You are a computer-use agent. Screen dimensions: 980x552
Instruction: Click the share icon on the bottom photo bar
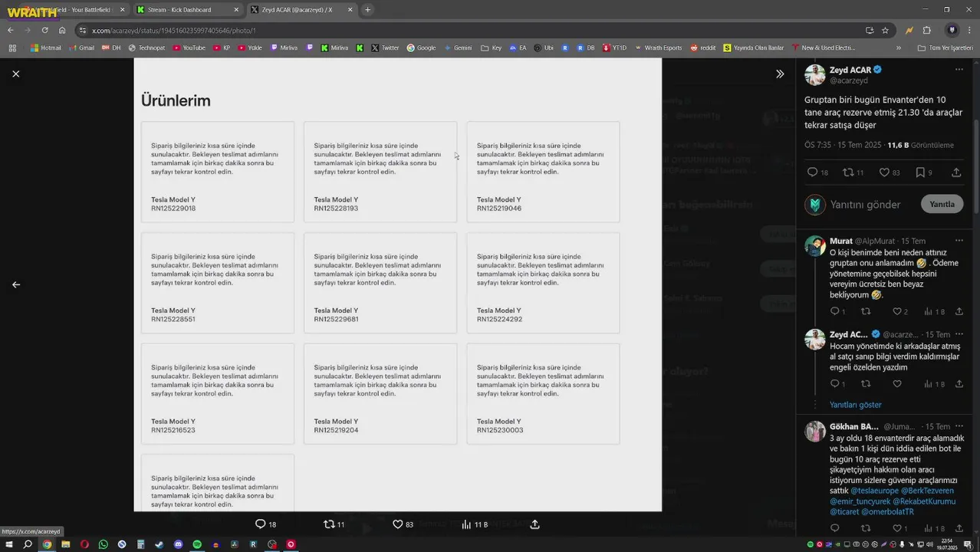click(x=534, y=524)
